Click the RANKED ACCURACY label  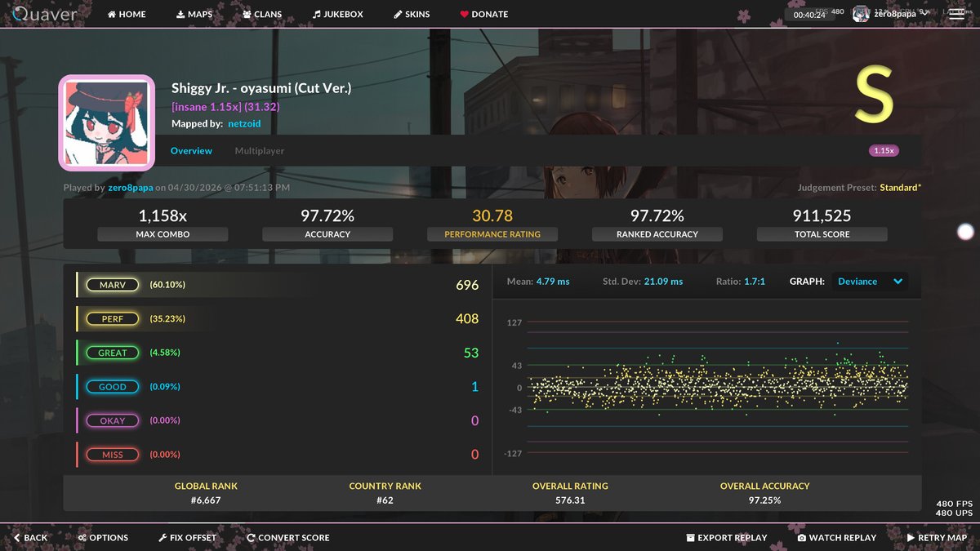[x=657, y=234]
